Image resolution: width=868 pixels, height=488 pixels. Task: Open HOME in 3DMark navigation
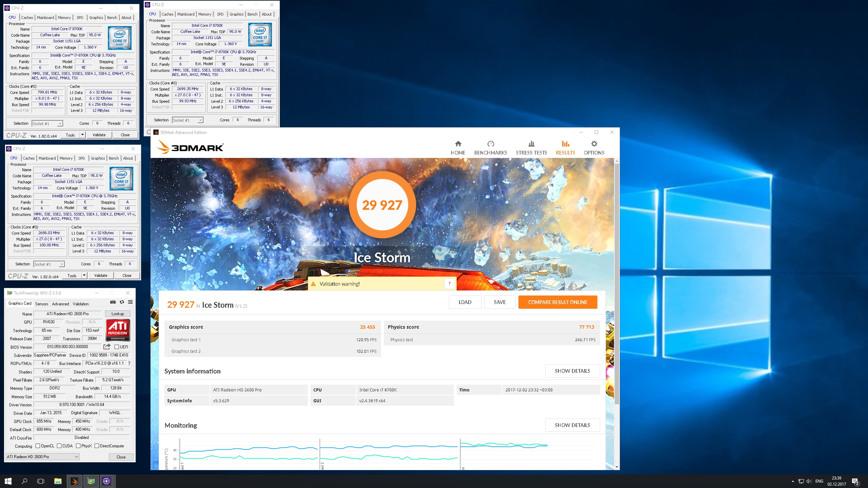pos(458,148)
